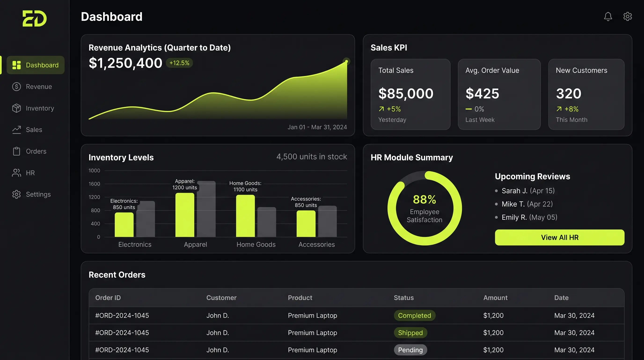Viewport: 644px width, 360px height.
Task: Go to the Dashboard menu item
Action: [36, 65]
